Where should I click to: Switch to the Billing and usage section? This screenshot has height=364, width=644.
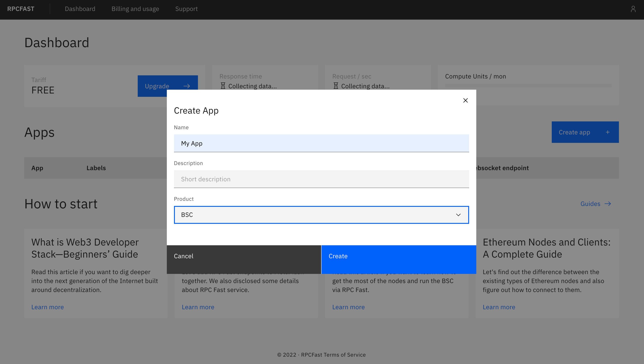point(135,9)
